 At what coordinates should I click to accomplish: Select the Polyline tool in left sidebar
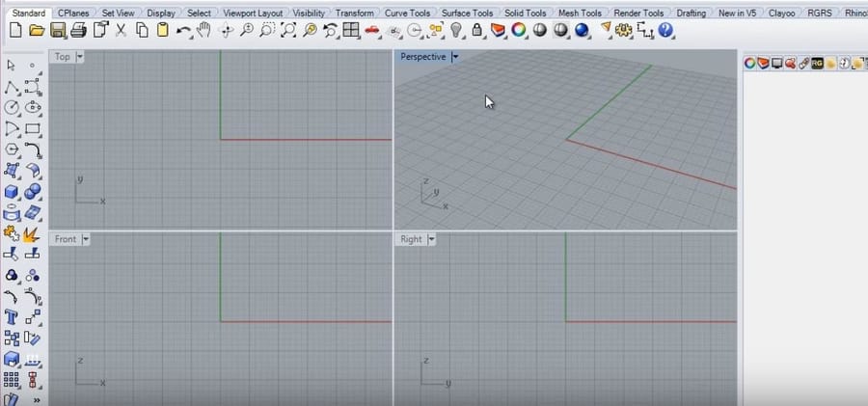click(12, 87)
